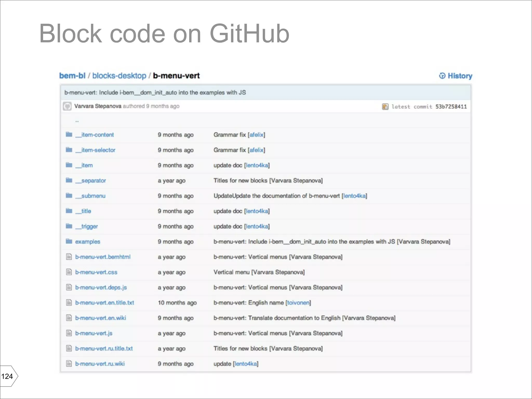Click folder icon for __trigger
This screenshot has width=532, height=399.
[x=69, y=226]
